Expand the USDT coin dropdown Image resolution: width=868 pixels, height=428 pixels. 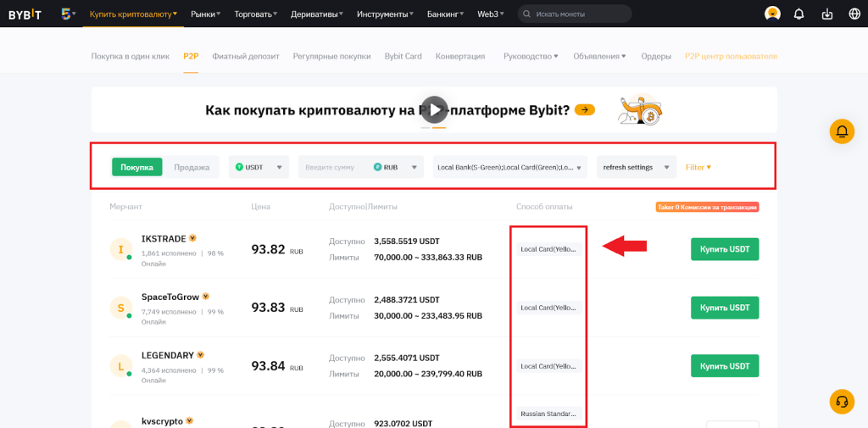pyautogui.click(x=259, y=167)
